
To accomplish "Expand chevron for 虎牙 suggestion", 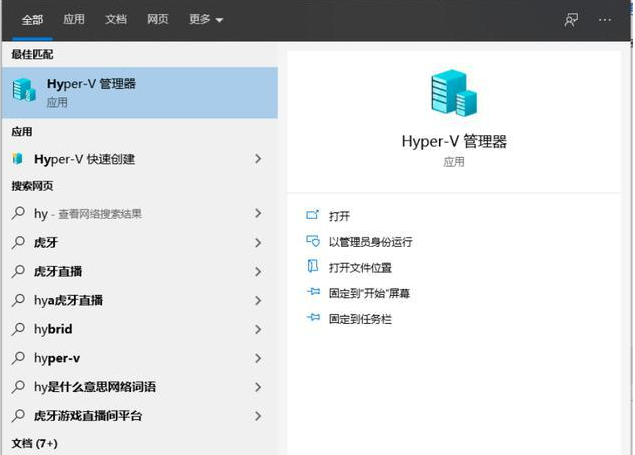I will 258,243.
